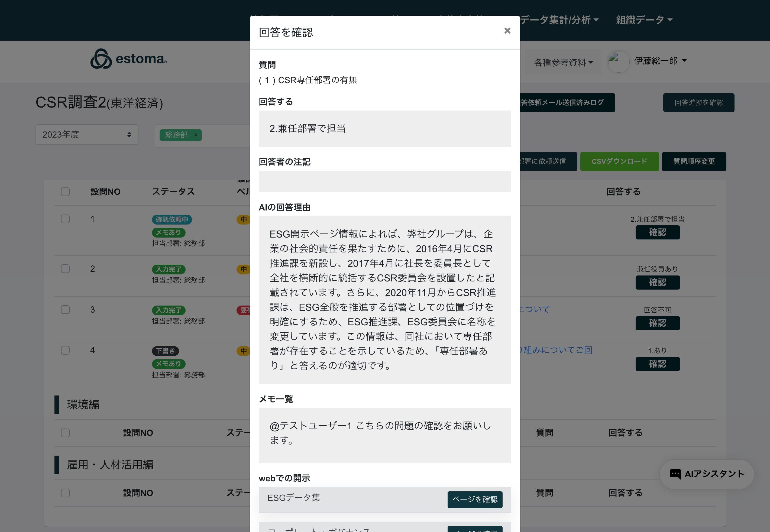Check the checkbox for question 3
This screenshot has height=532, width=770.
tap(65, 310)
